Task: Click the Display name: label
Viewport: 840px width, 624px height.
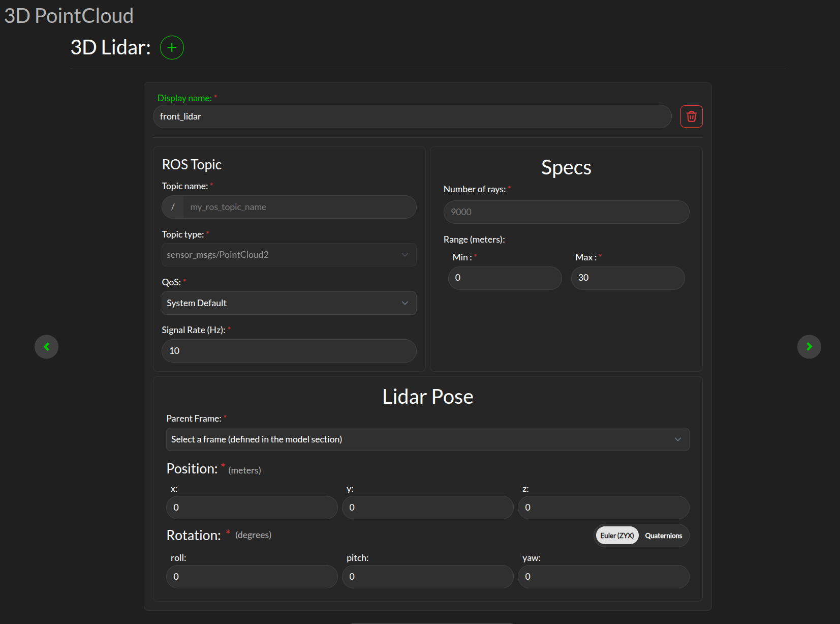Action: pos(184,98)
